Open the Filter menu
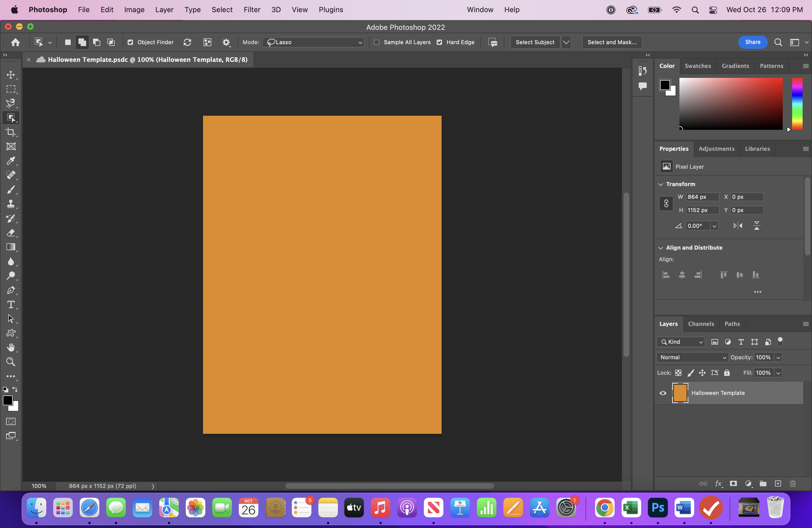The height and width of the screenshot is (528, 812). click(x=252, y=10)
